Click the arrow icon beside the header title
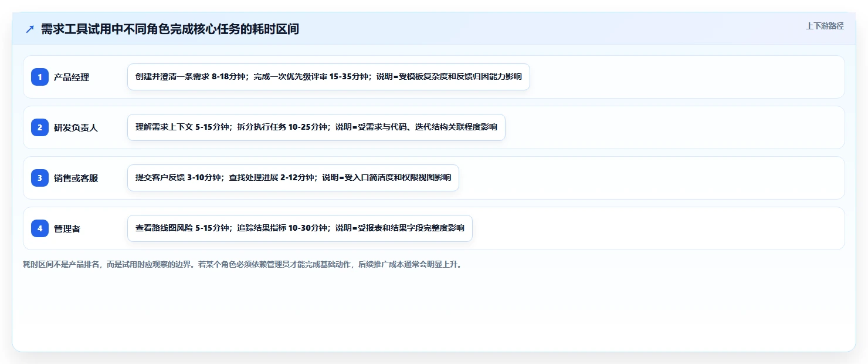This screenshot has height=364, width=868. tap(30, 29)
